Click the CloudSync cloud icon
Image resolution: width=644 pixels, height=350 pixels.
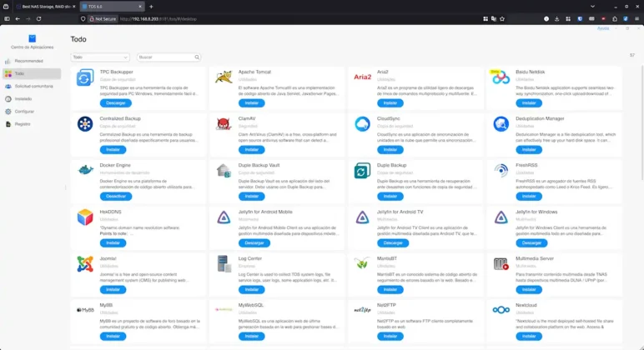[362, 124]
